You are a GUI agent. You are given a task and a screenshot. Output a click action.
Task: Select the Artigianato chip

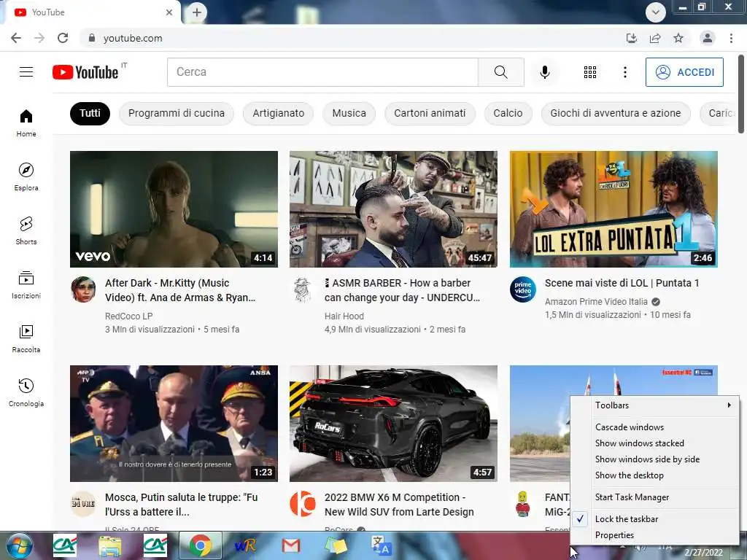pyautogui.click(x=278, y=113)
